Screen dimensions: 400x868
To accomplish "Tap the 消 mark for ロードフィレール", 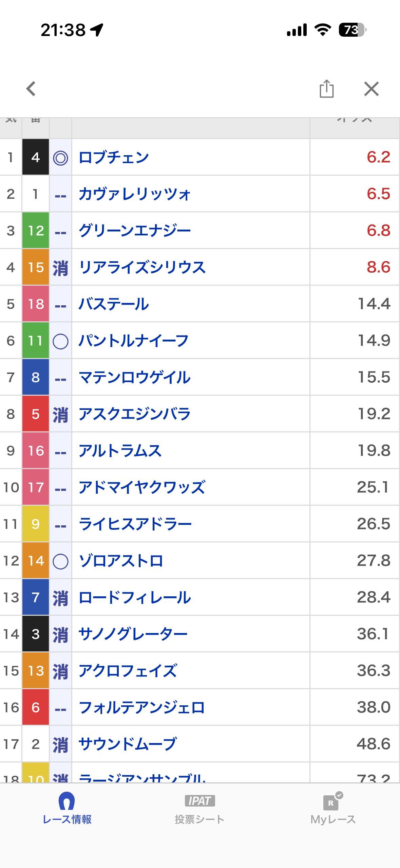I will [60, 598].
